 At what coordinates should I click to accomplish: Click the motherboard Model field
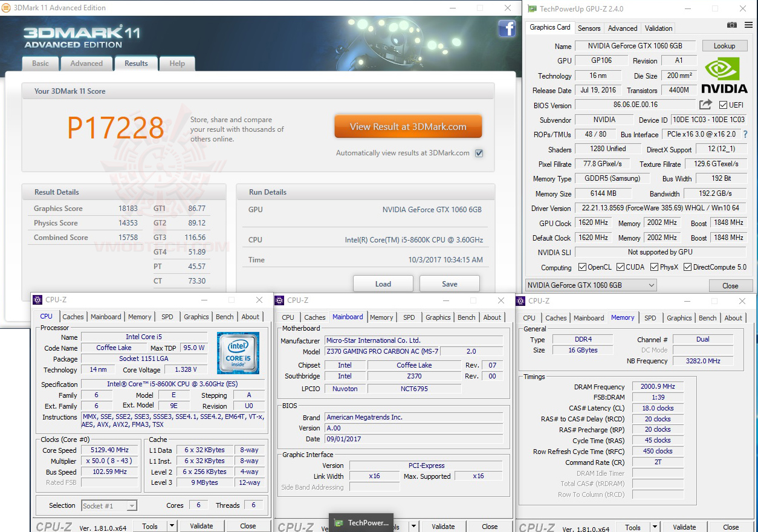381,351
